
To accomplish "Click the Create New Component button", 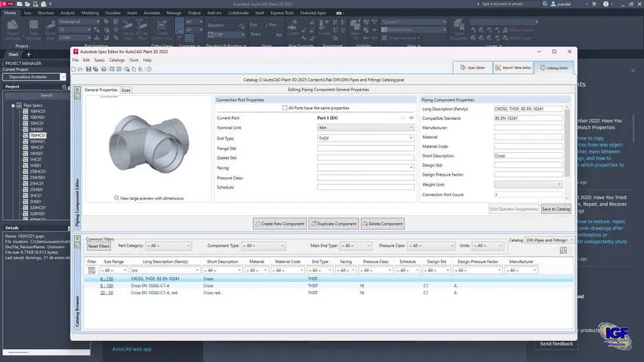I will click(x=279, y=224).
